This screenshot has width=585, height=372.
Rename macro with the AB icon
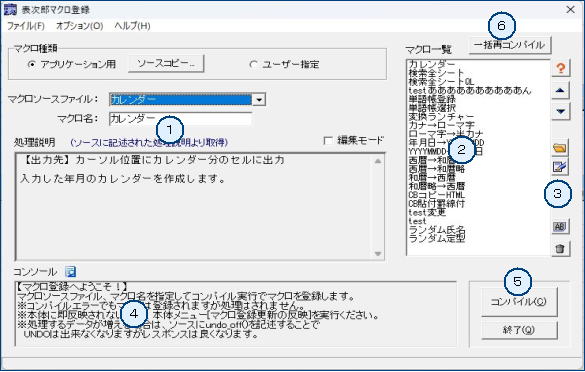coord(560,226)
